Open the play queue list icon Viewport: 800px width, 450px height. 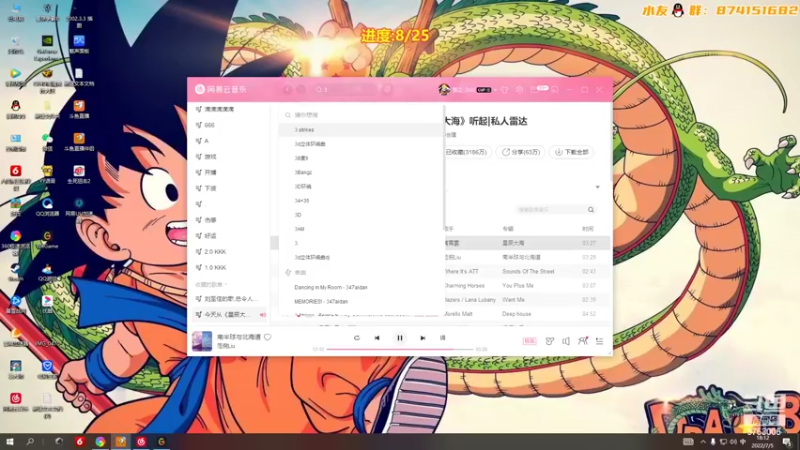599,341
